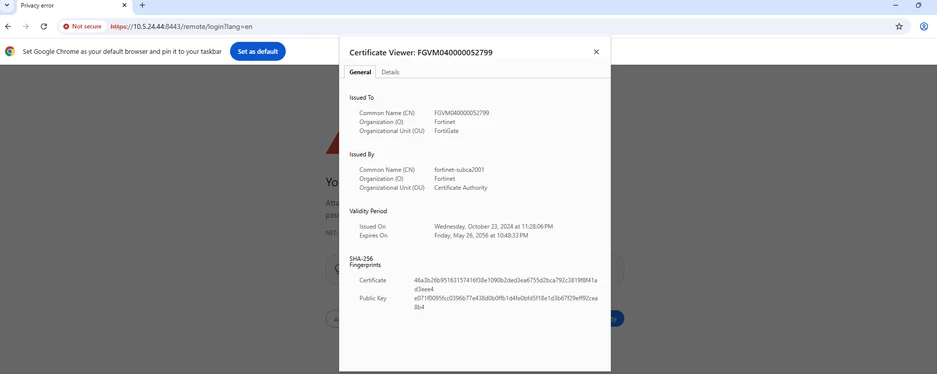Click the browser forward arrow

[x=26, y=26]
